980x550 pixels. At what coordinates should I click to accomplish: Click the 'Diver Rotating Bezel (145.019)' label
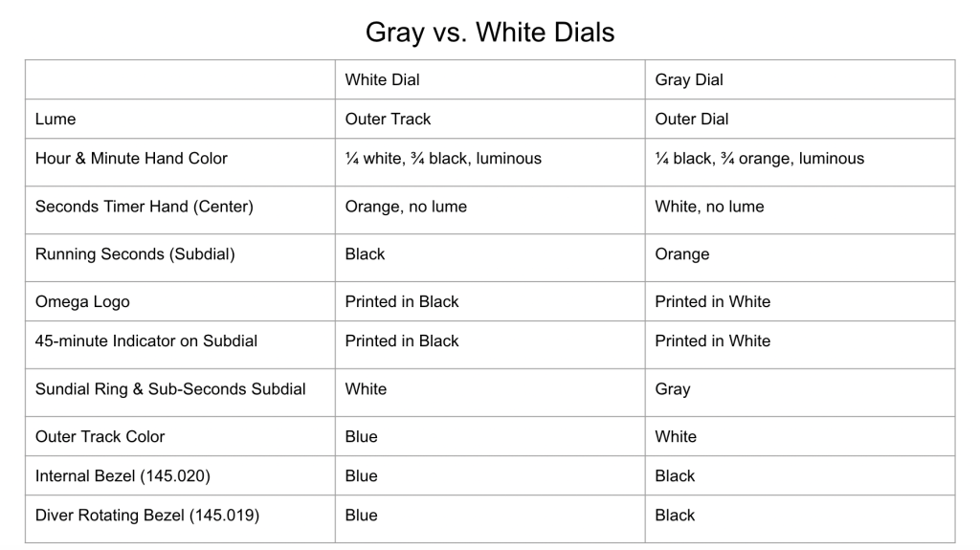pyautogui.click(x=146, y=516)
